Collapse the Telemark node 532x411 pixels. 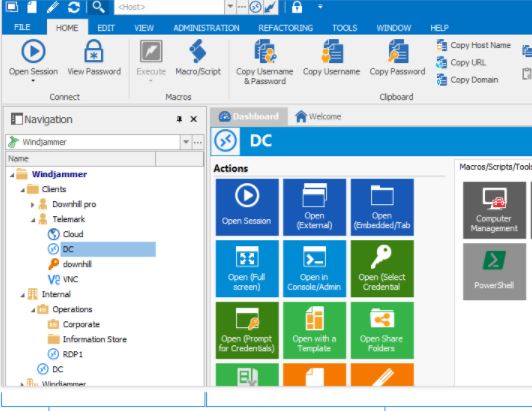(33, 220)
